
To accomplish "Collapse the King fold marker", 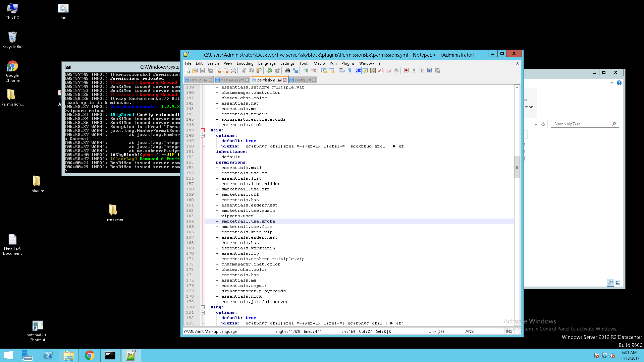I will [x=203, y=307].
